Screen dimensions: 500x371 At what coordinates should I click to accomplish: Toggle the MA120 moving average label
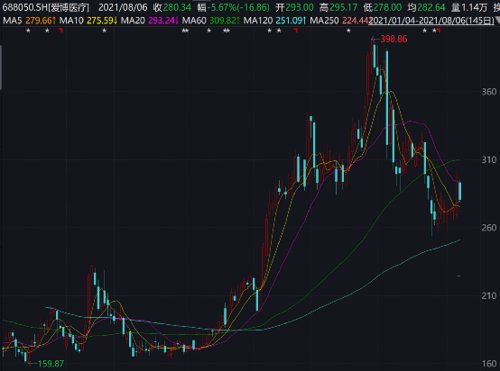coord(258,21)
